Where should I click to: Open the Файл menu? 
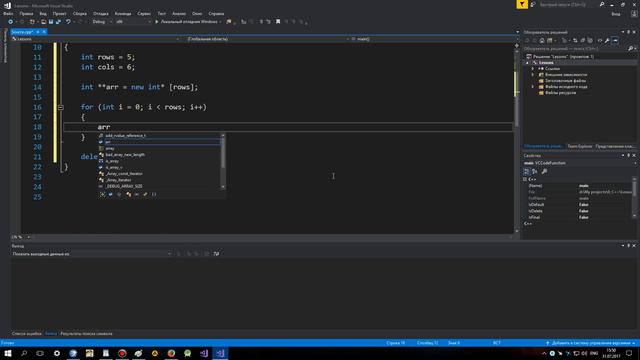8,13
